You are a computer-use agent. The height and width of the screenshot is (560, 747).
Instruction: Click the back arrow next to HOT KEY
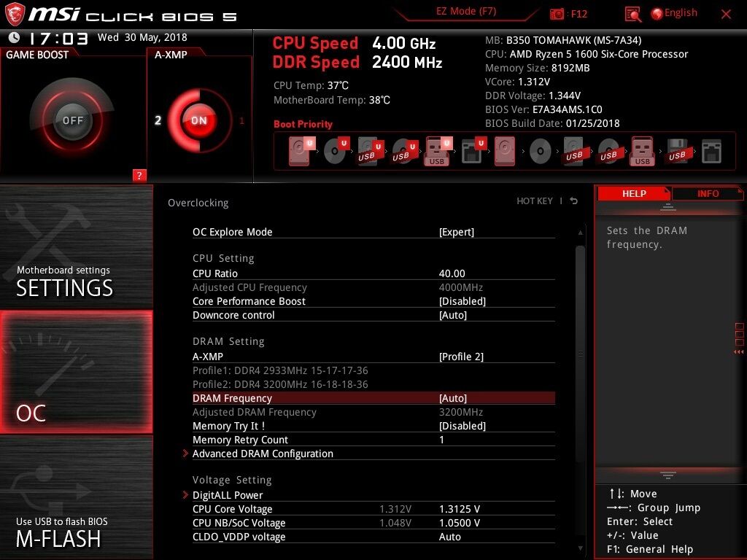tap(574, 201)
